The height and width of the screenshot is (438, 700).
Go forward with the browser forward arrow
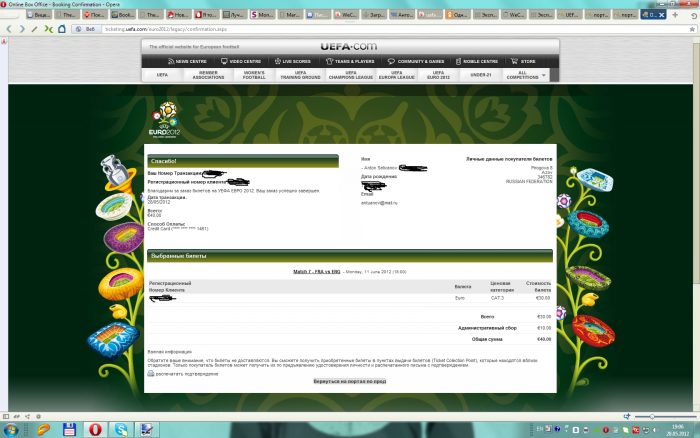(22, 29)
